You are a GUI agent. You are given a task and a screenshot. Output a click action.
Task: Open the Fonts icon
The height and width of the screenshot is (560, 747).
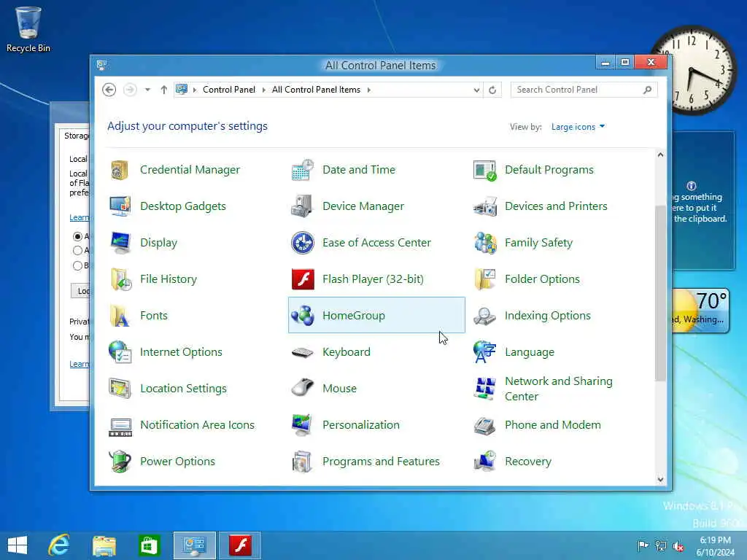(120, 316)
